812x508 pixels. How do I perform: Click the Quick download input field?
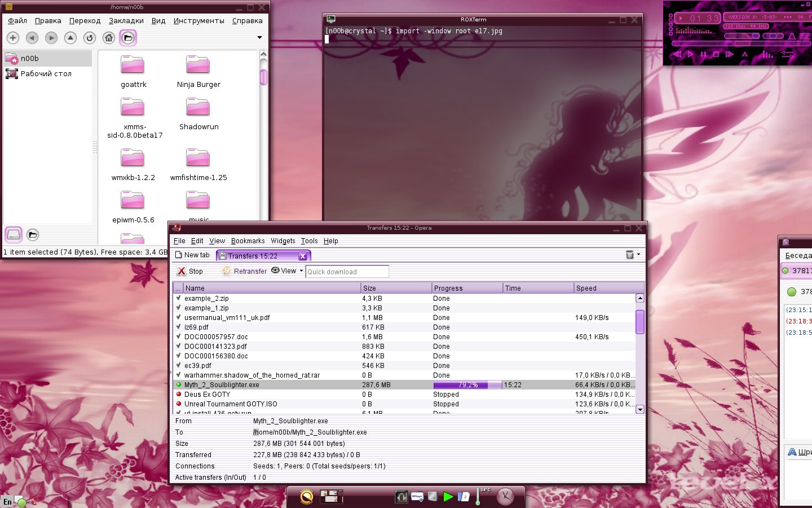coord(347,271)
